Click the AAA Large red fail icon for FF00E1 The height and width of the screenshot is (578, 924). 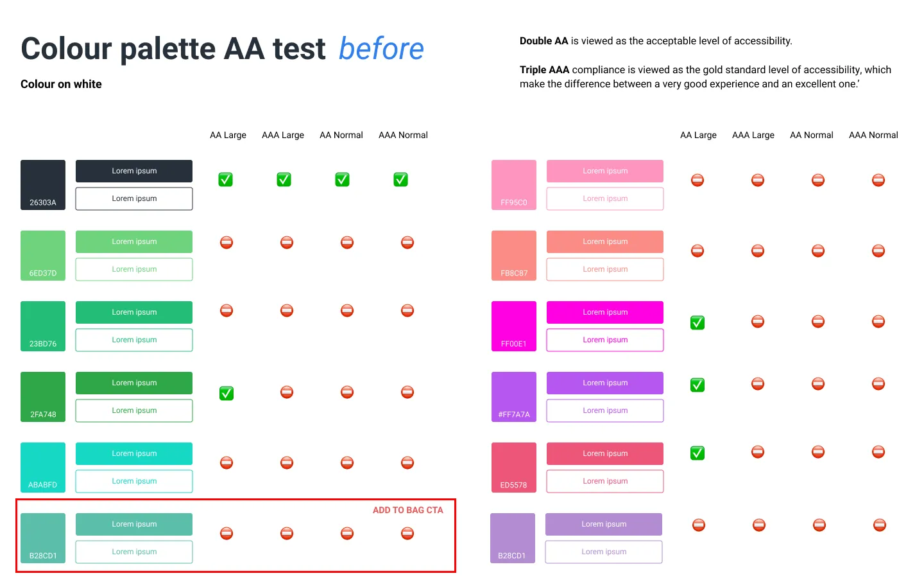coord(758,321)
